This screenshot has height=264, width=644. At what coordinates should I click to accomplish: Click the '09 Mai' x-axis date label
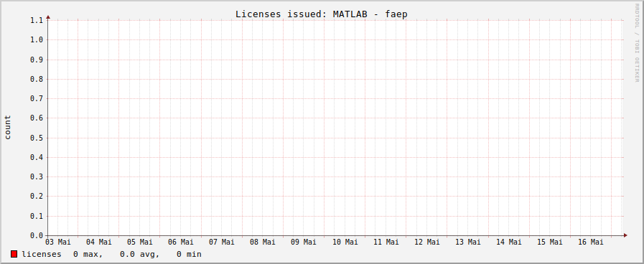(304, 242)
